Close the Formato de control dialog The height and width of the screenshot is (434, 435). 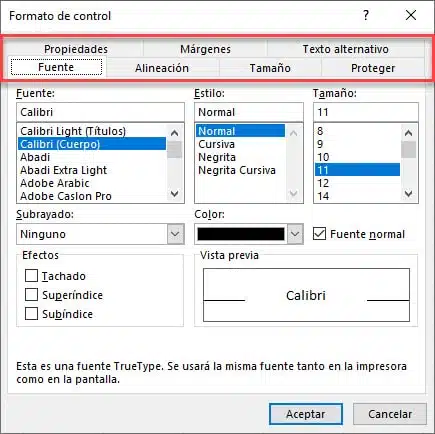pos(411,15)
